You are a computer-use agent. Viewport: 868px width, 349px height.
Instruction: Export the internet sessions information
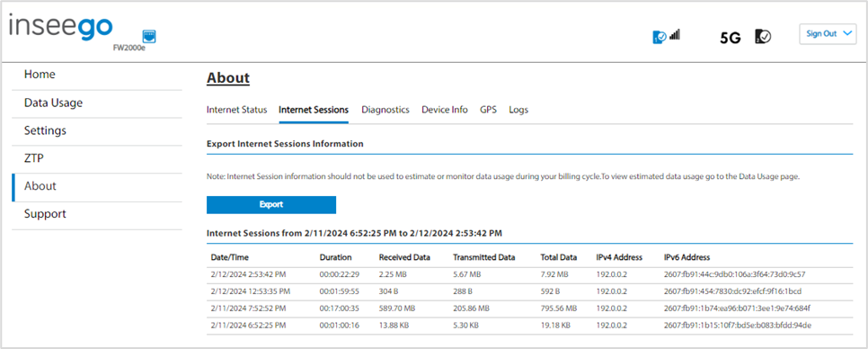[271, 204]
